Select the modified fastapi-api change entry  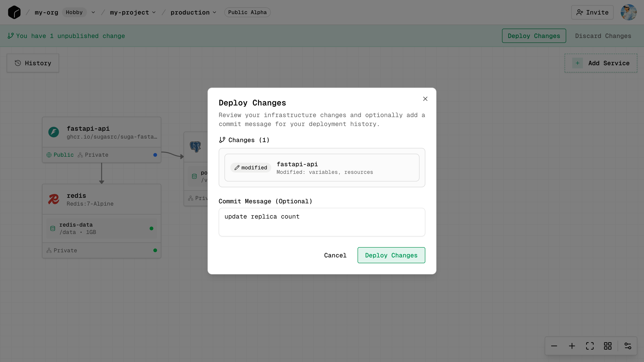[322, 168]
